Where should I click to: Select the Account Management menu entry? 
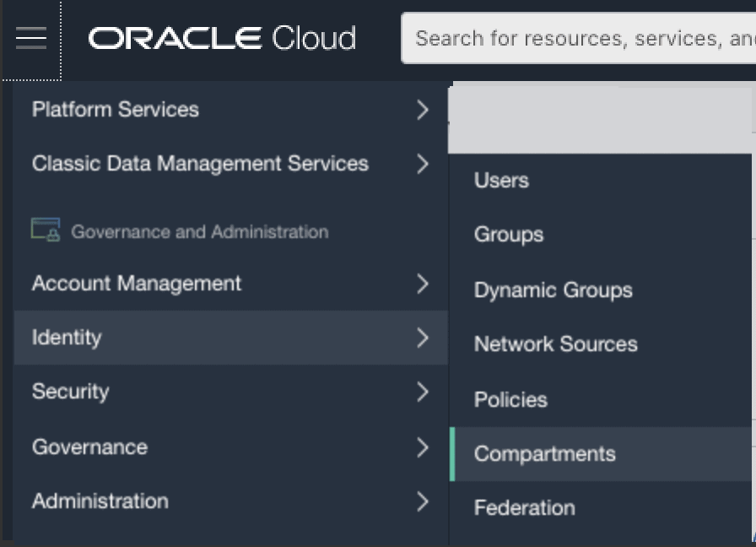(x=137, y=284)
